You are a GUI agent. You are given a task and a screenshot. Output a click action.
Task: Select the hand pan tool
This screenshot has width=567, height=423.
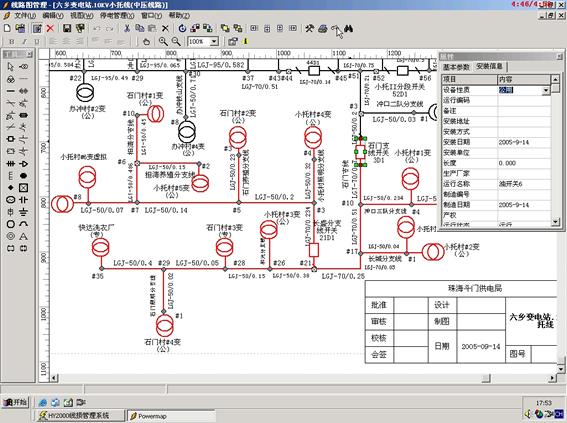pyautogui.click(x=146, y=42)
